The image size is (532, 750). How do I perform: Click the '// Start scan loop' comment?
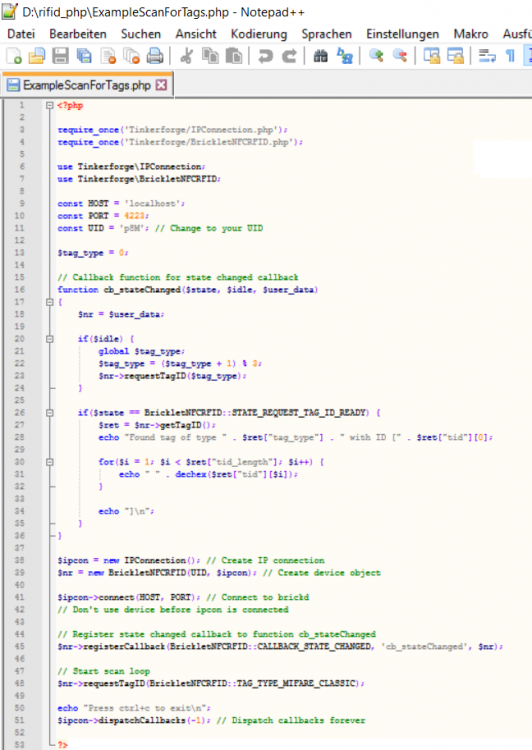(103, 671)
